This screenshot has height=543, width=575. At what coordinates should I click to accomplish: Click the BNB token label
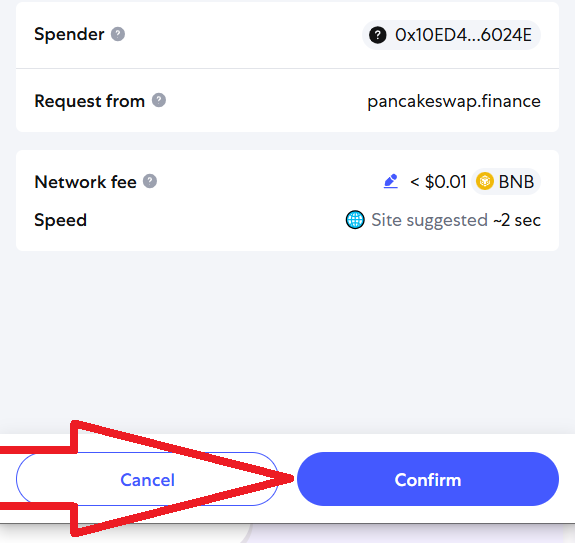click(x=516, y=181)
